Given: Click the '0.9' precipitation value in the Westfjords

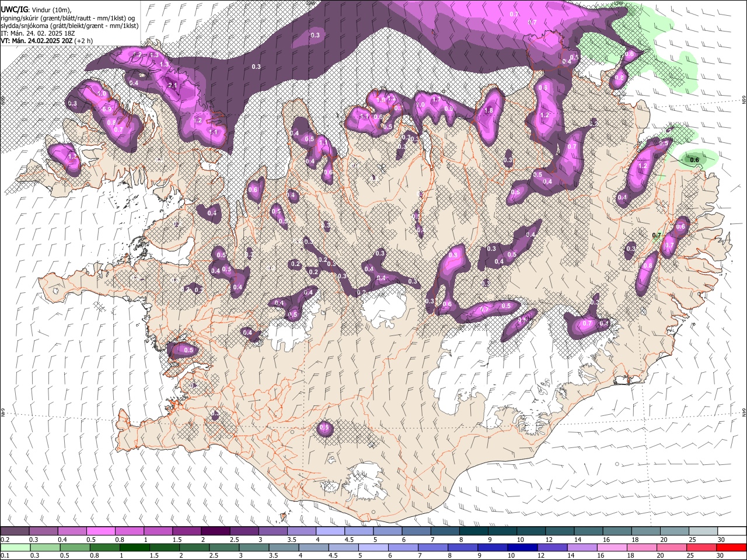Looking at the screenshot, I should pyautogui.click(x=107, y=109).
